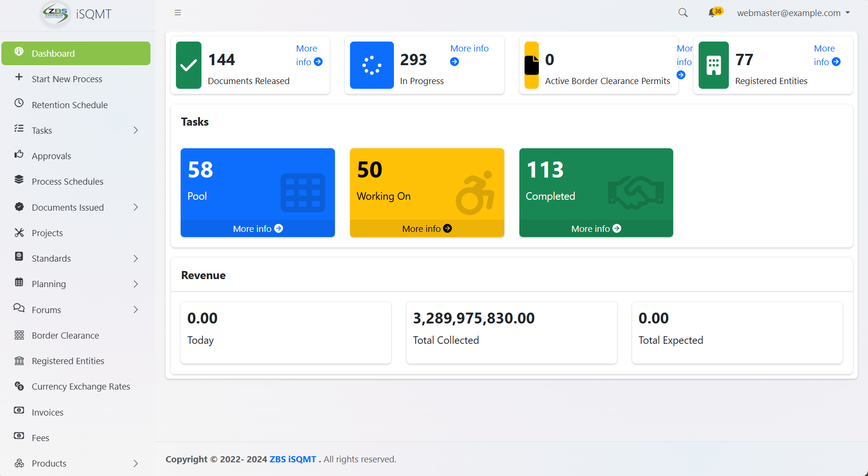The image size is (868, 476).
Task: Open the search magnifier icon
Action: tap(683, 13)
